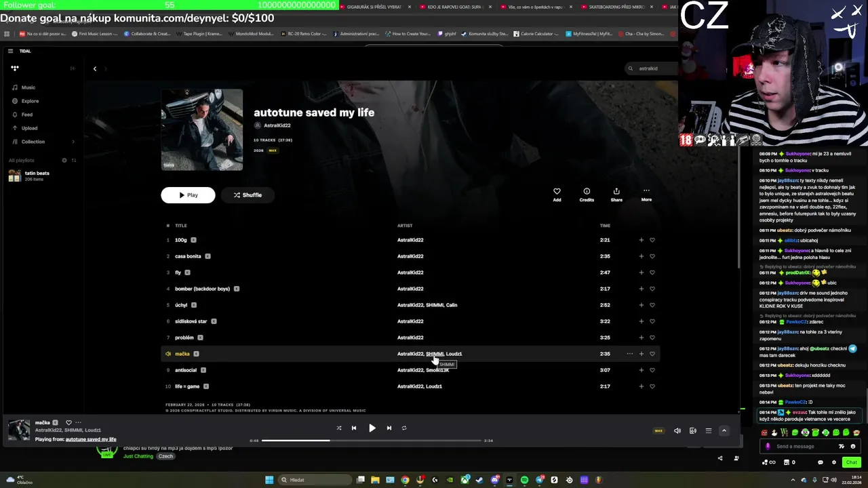Like the now playing track mačka
The width and height of the screenshot is (868, 488).
[x=68, y=423]
